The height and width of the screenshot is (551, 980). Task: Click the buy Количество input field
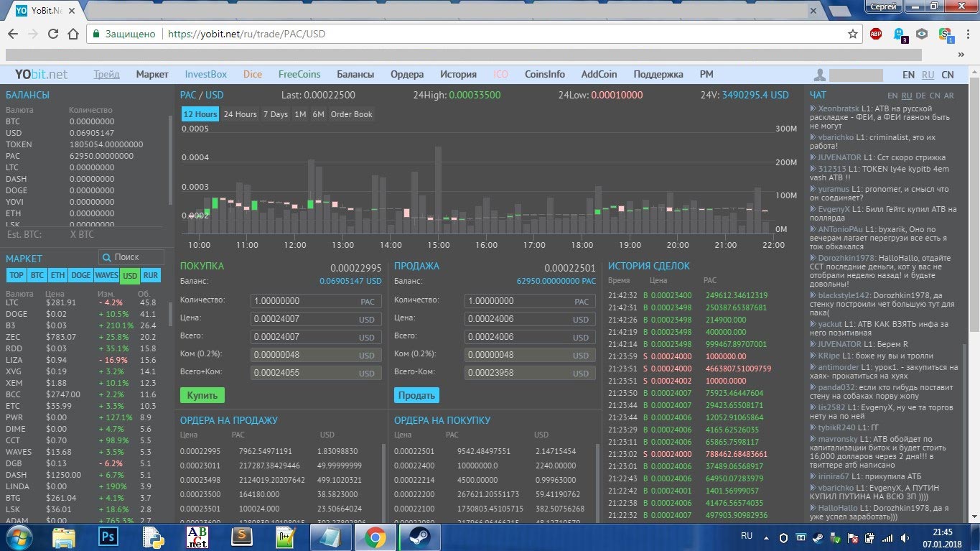[317, 301]
